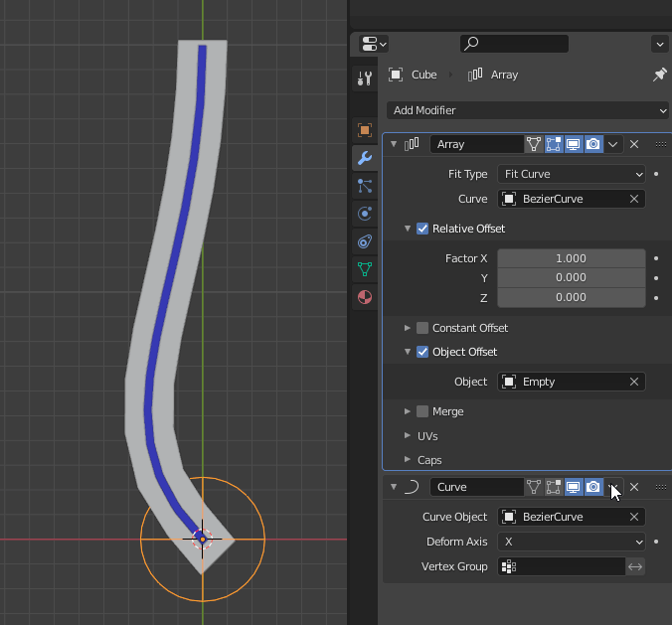Open the Deform Axis dropdown
672x625 pixels.
point(572,542)
